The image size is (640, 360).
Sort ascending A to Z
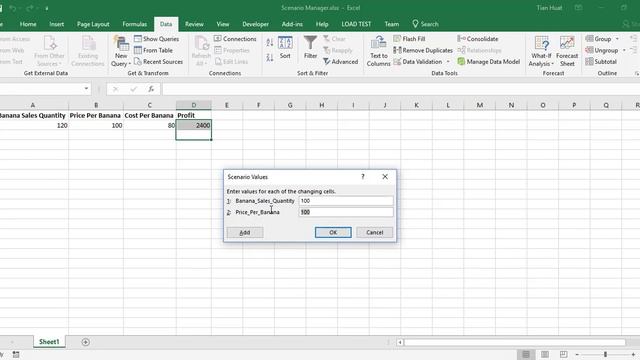tap(270, 42)
